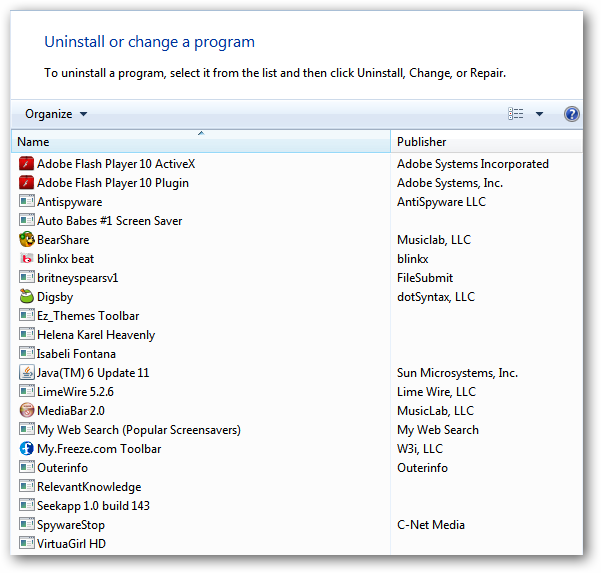
Task: Select the Java(TM) 6 Update 11 name
Action: (x=93, y=373)
